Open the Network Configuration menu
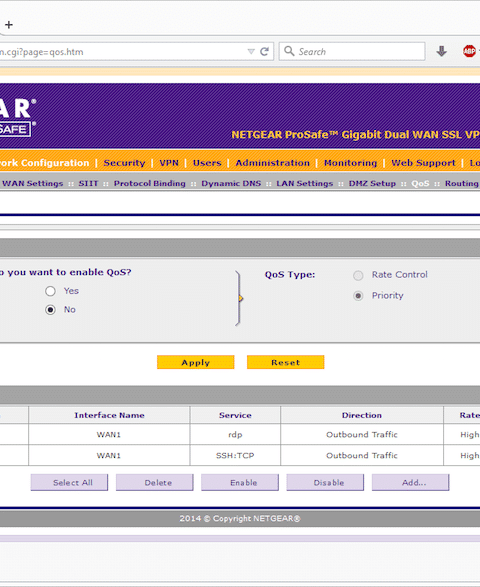The image size is (480, 587). tap(45, 163)
